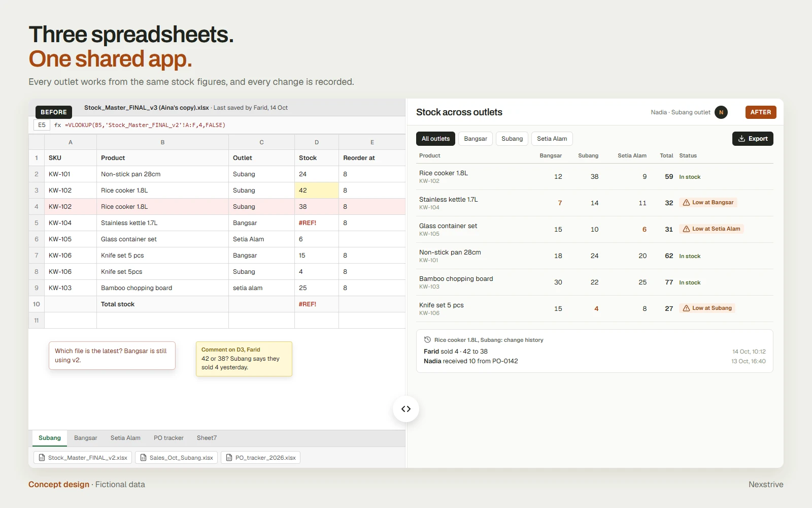Click file icon of Stock_Master_FINAL_v2.xlsx
This screenshot has height=508, width=812.
42,458
